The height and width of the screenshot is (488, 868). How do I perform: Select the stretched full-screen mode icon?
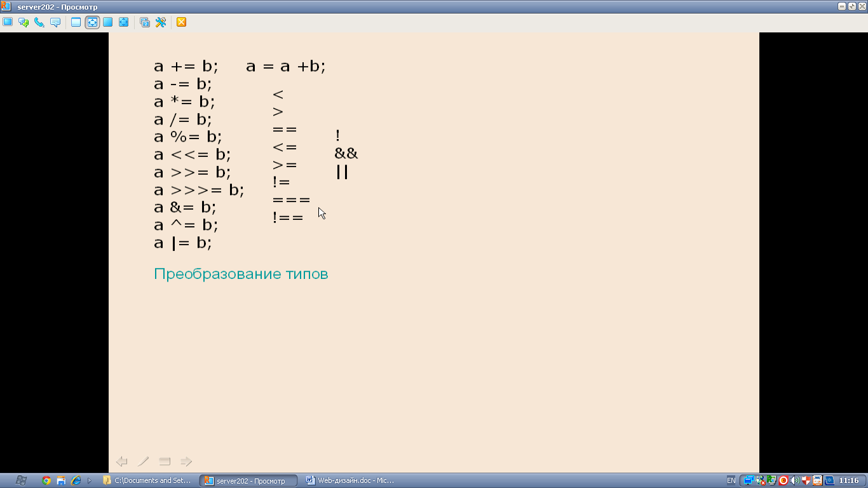click(x=124, y=22)
